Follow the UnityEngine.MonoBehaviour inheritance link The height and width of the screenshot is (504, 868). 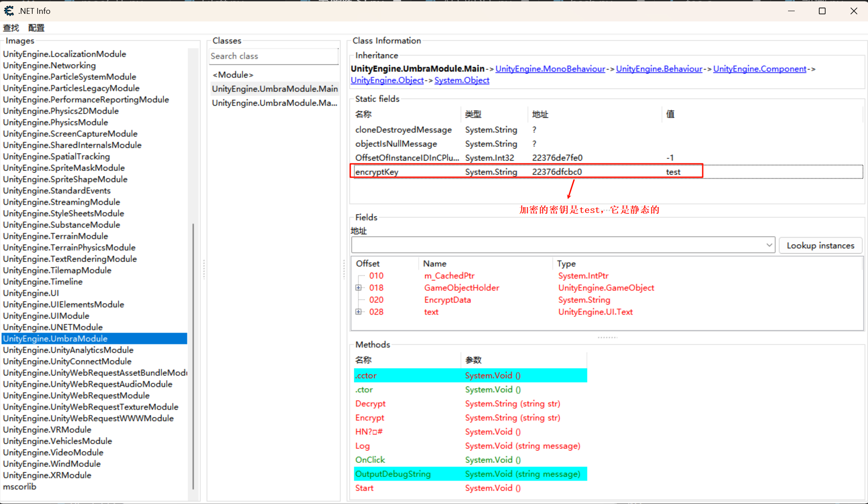click(550, 69)
